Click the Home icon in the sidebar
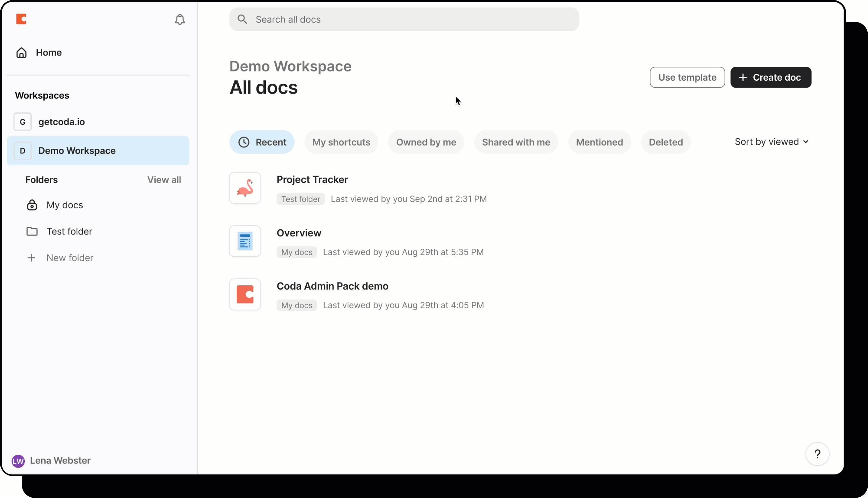The height and width of the screenshot is (498, 868). [x=21, y=53]
